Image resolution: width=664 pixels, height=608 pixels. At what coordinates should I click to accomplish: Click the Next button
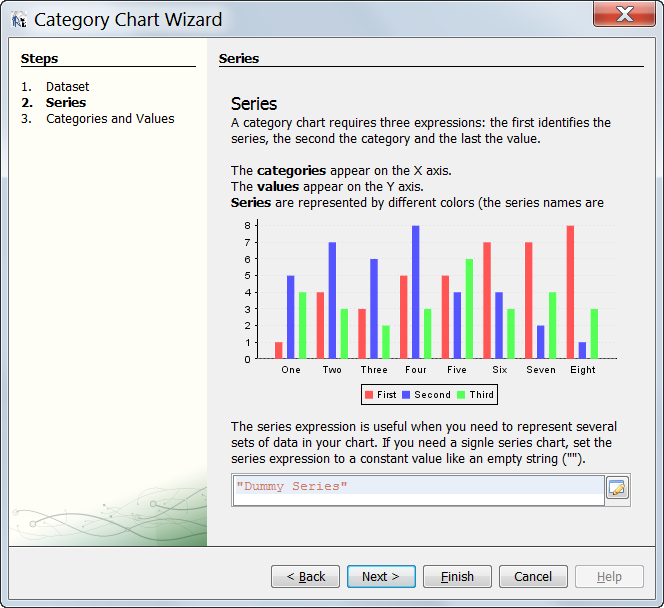coord(381,577)
